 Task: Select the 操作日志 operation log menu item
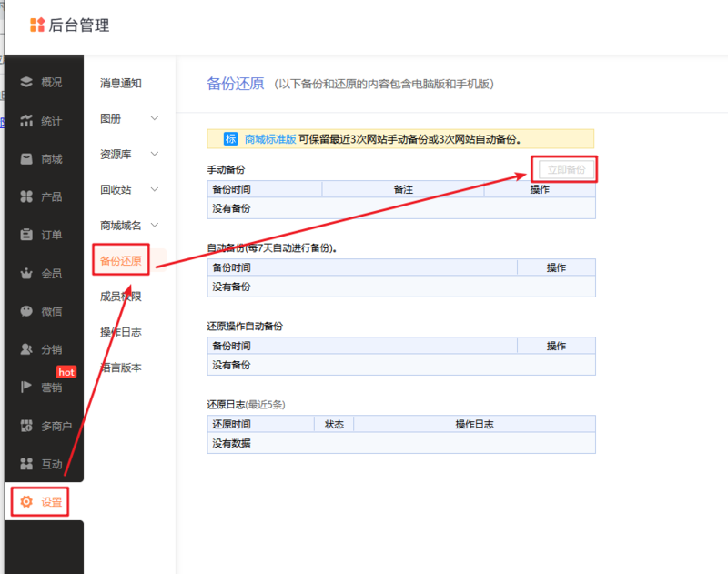point(120,331)
